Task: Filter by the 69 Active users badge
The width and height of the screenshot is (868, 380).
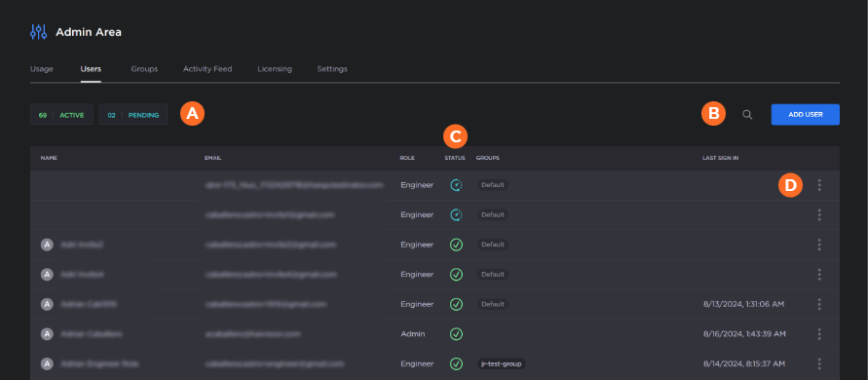Action: click(x=61, y=115)
